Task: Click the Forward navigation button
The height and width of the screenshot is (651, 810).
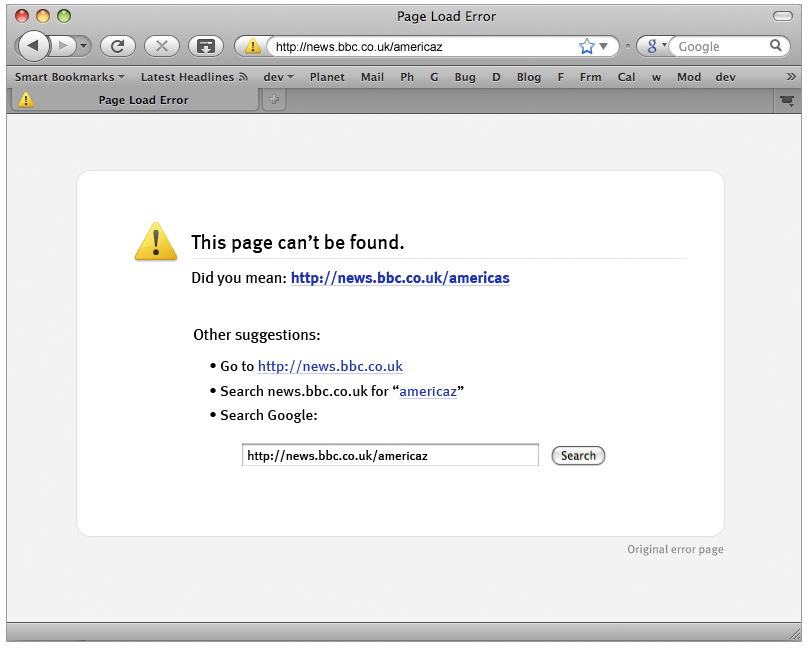Action: 62,46
